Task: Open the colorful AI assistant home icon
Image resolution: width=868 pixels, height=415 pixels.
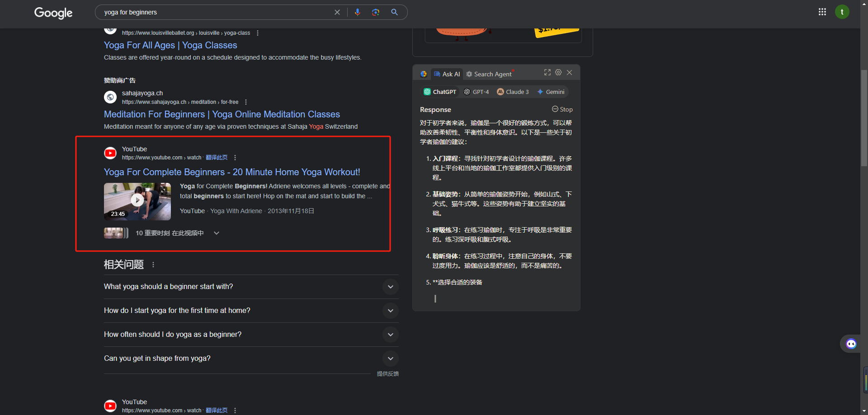Action: 424,73
